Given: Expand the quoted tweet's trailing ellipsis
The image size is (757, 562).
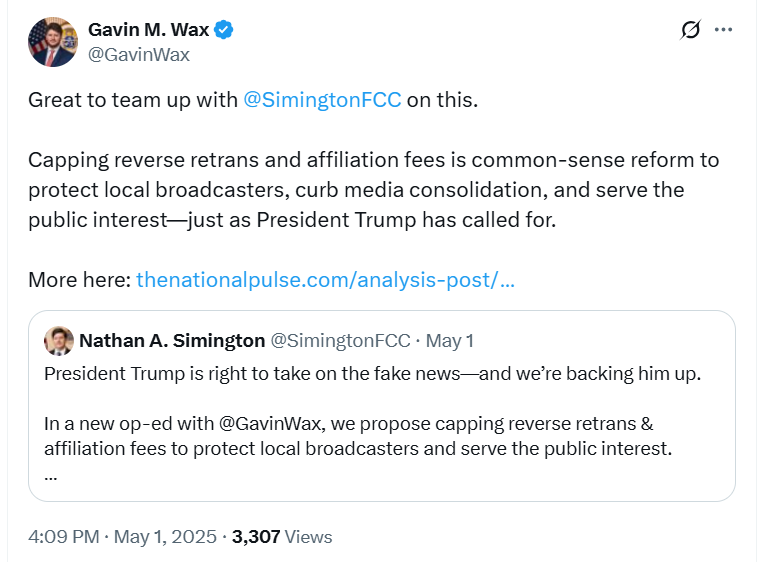Looking at the screenshot, I should (51, 475).
